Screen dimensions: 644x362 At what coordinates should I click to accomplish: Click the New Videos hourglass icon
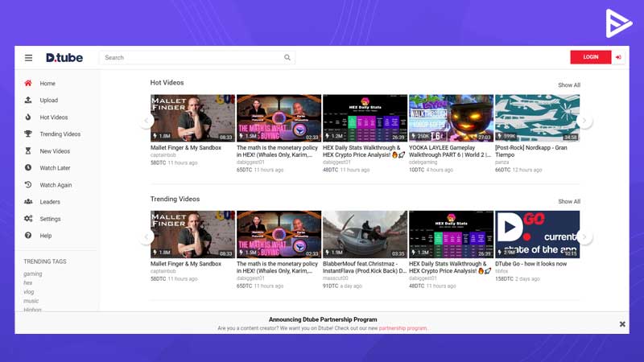pos(28,150)
